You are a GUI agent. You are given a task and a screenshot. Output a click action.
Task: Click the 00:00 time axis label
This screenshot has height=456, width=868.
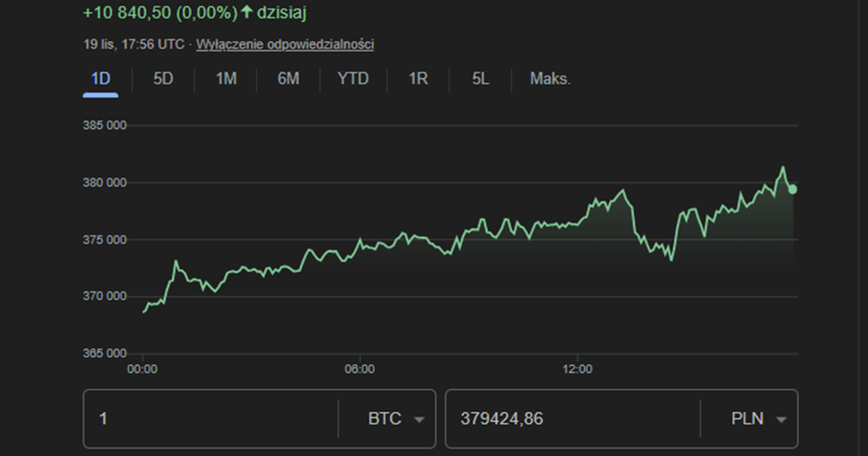(x=142, y=369)
